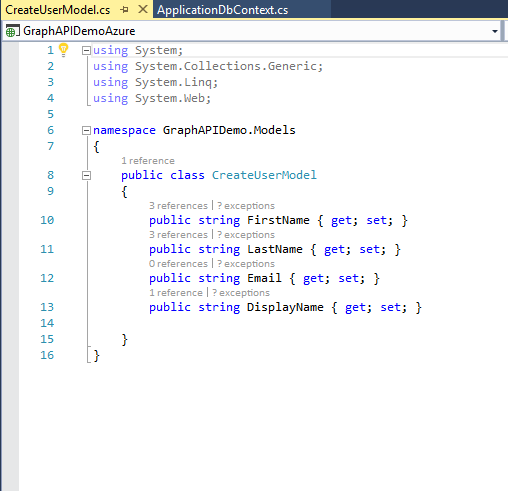Show 3 references for LastName property

tap(178, 235)
